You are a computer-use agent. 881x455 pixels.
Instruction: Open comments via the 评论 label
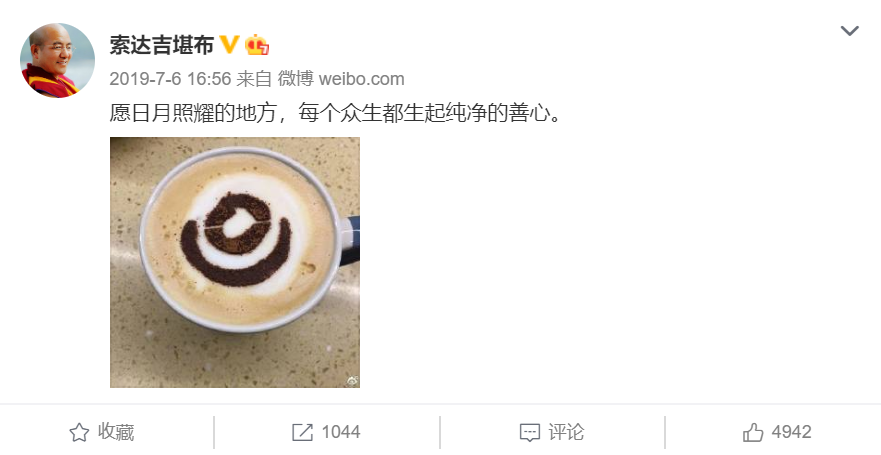[x=566, y=432]
